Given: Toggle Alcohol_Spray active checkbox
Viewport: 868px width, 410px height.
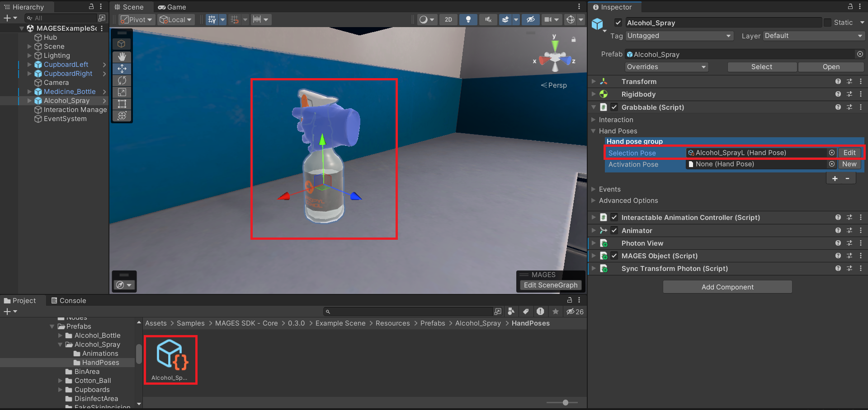Looking at the screenshot, I should coord(618,23).
